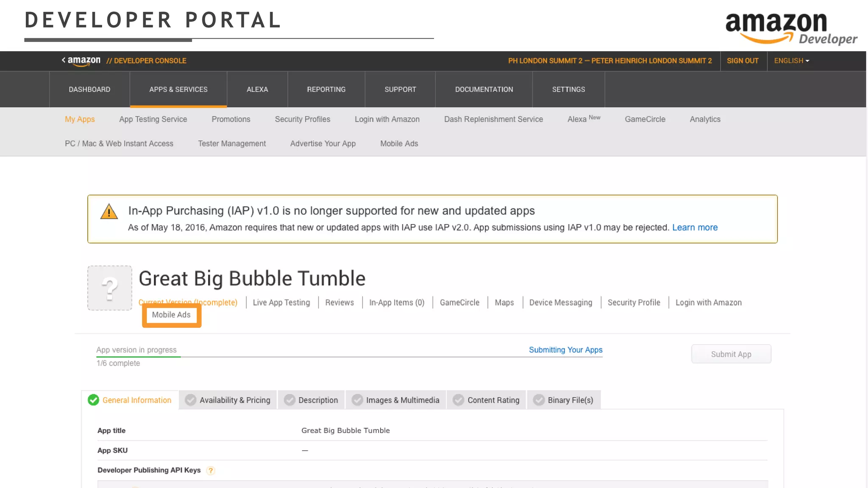Click Availability & Pricing grey checkmark icon
This screenshot has height=488, width=868.
click(x=191, y=400)
